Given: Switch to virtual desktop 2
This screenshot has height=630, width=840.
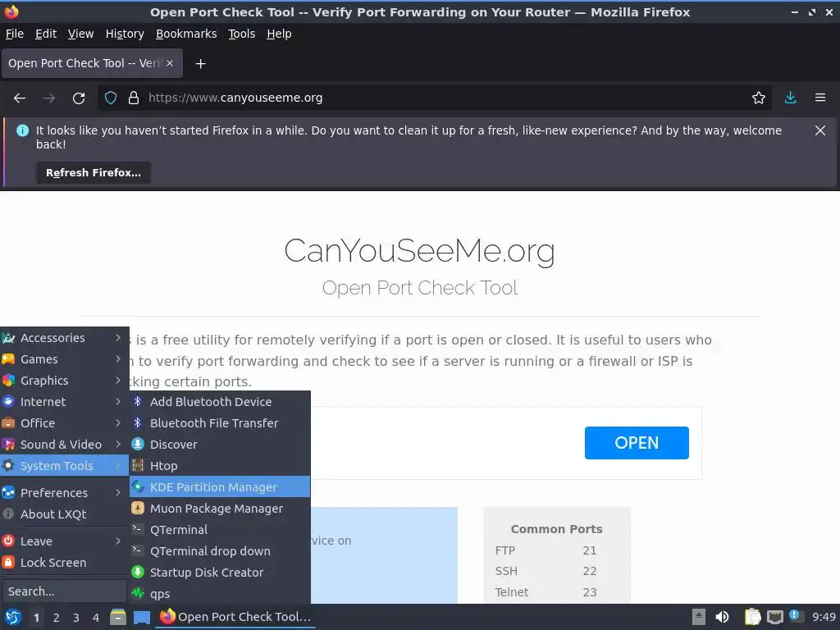Looking at the screenshot, I should point(56,618).
